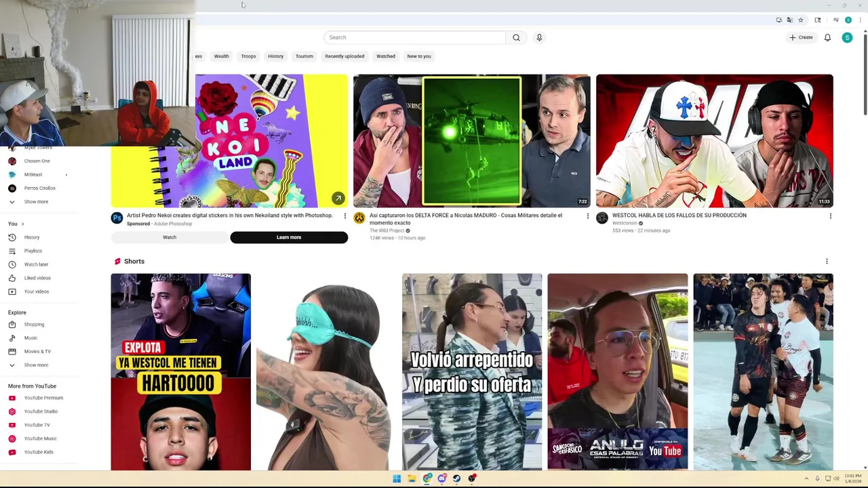The width and height of the screenshot is (868, 488).
Task: Open the DELTA FORCE video title
Action: [466, 218]
